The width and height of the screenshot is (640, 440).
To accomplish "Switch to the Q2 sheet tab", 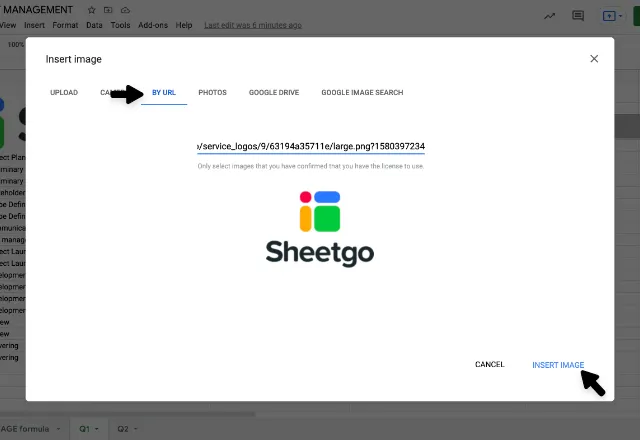I will [x=123, y=429].
